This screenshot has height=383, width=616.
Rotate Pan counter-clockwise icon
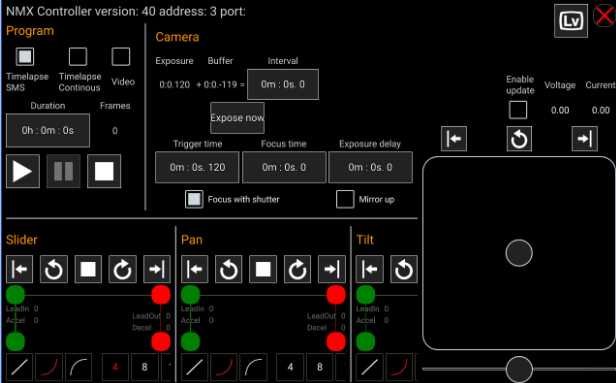(x=229, y=269)
